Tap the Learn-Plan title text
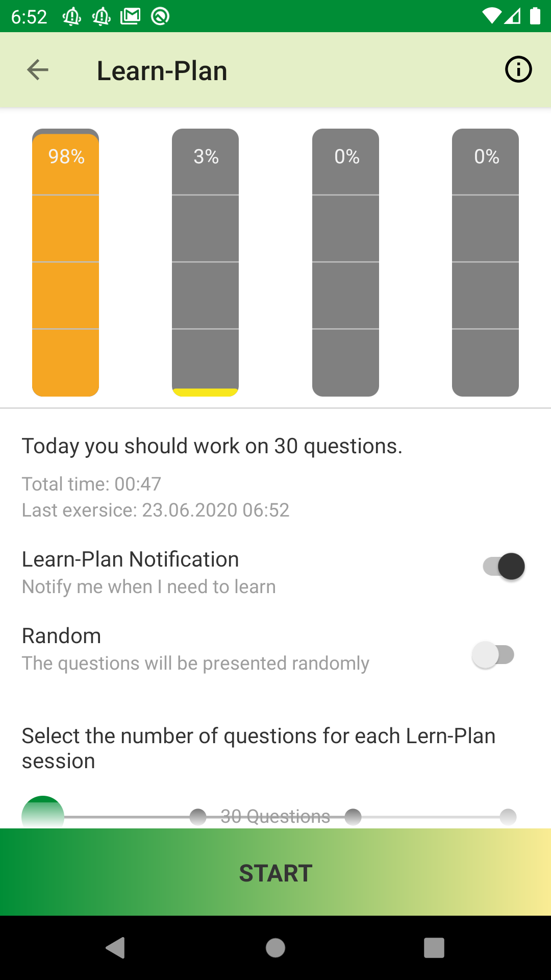Image resolution: width=551 pixels, height=980 pixels. pyautogui.click(x=162, y=70)
